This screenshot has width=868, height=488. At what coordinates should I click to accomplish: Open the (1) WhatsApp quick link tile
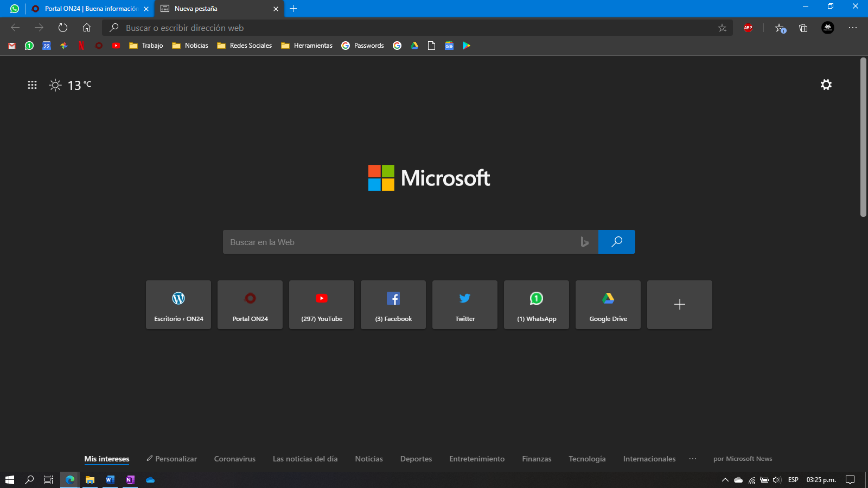click(537, 305)
